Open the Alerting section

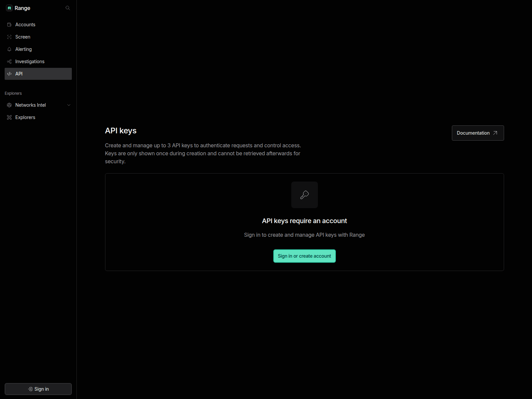(x=38, y=49)
